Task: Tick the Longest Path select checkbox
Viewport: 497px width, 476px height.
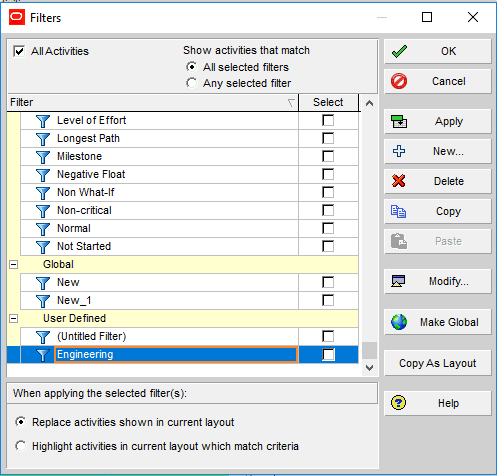Action: pyautogui.click(x=328, y=138)
